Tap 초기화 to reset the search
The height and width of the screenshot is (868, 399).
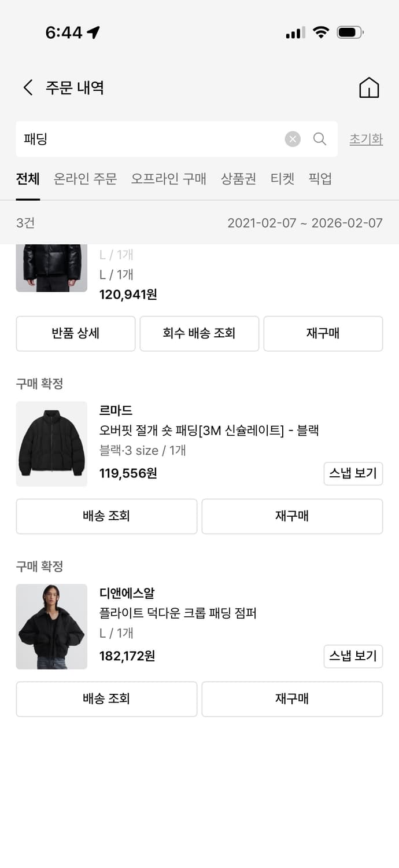point(366,139)
